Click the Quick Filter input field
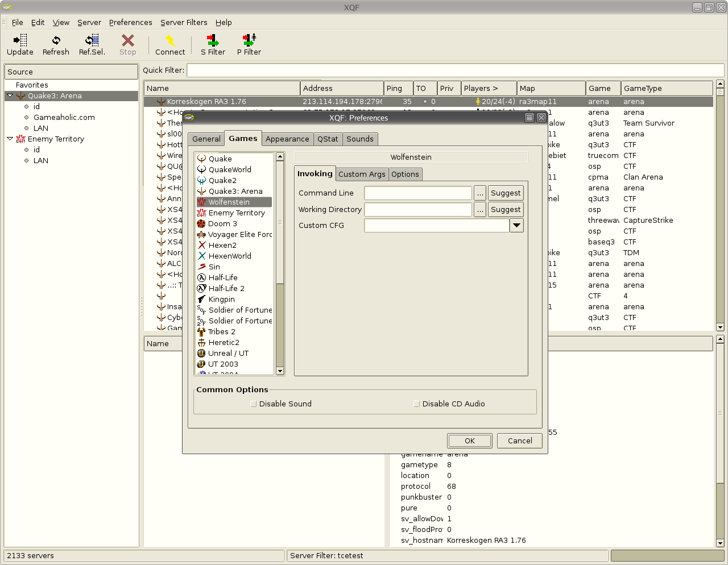The height and width of the screenshot is (565, 728). click(x=456, y=70)
